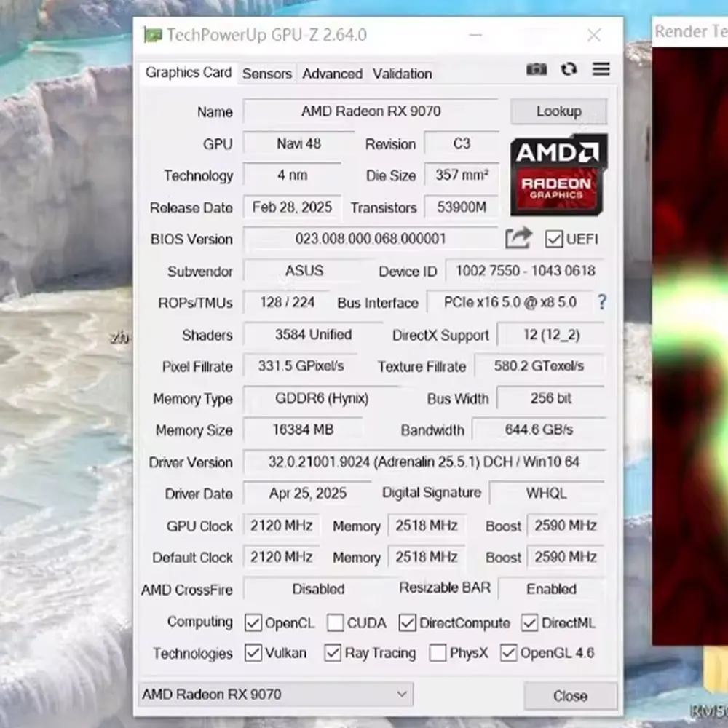Click the ROPs/TMUs field 128 / 224

coord(287,302)
